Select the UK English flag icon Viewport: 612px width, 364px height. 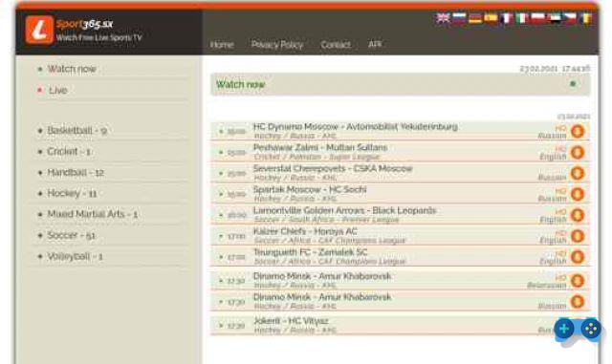[443, 18]
